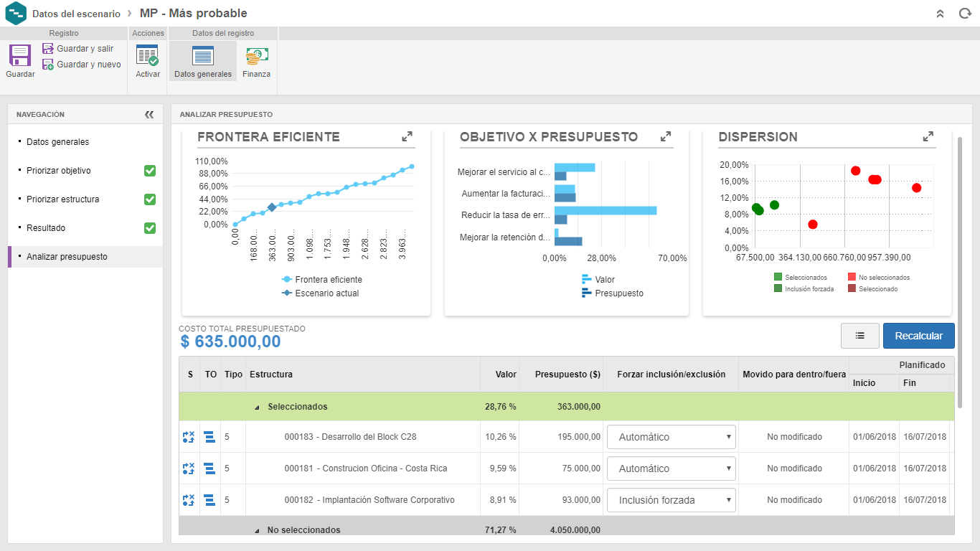Click the refresh icon in the top right

click(965, 14)
